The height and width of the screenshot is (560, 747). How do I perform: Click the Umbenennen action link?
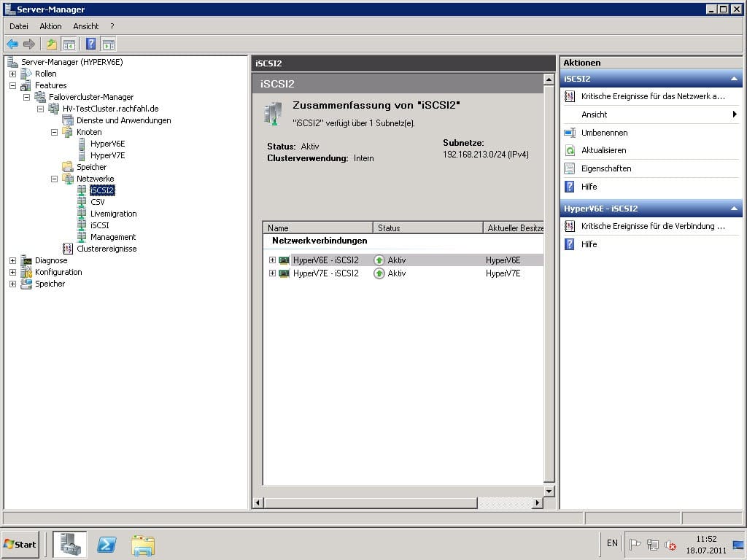point(604,133)
